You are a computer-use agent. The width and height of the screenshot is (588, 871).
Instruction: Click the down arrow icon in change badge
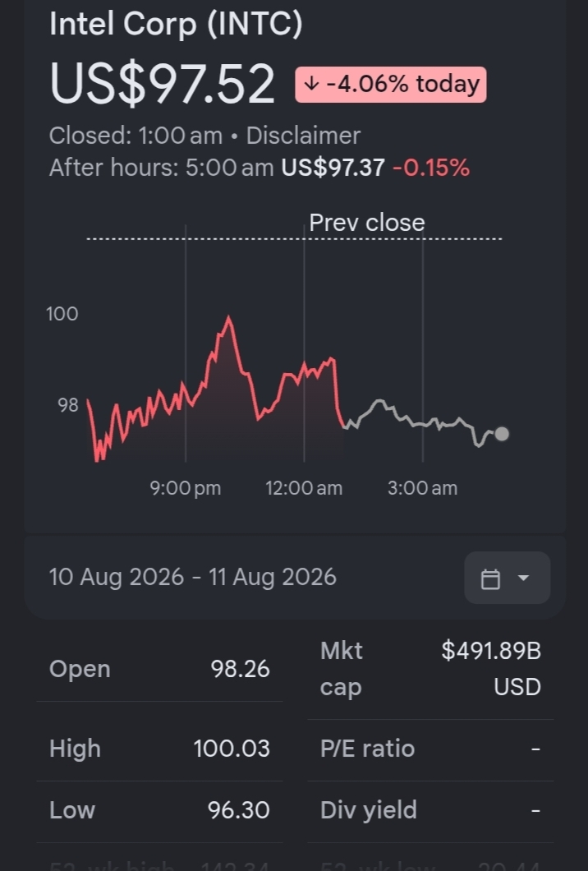tap(312, 84)
